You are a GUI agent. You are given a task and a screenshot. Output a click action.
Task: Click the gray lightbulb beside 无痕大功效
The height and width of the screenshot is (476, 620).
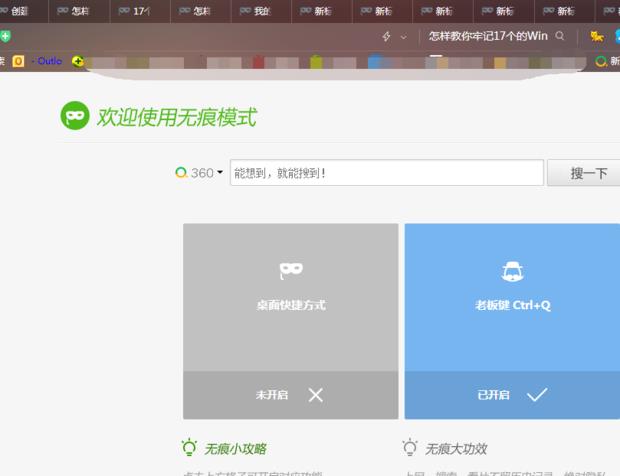coord(410,448)
